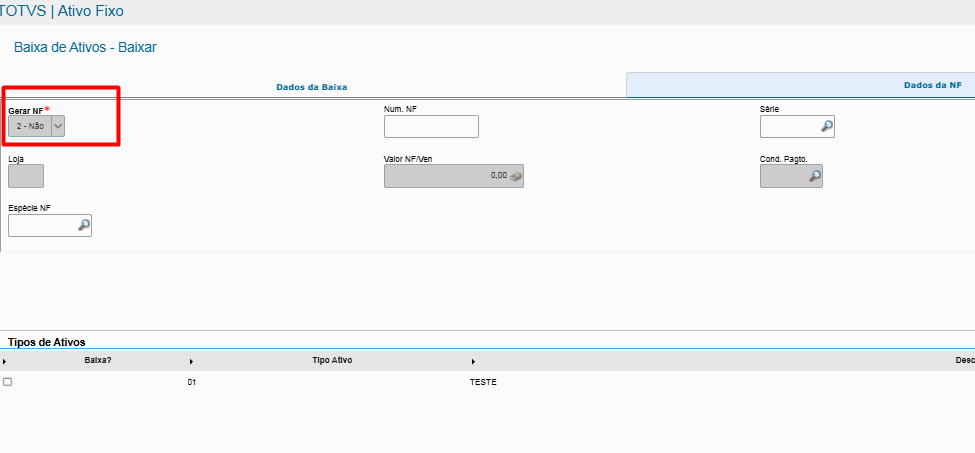Open the Espécie NF lookup magnifier icon
Screen dimensions: 975x453
click(x=84, y=225)
